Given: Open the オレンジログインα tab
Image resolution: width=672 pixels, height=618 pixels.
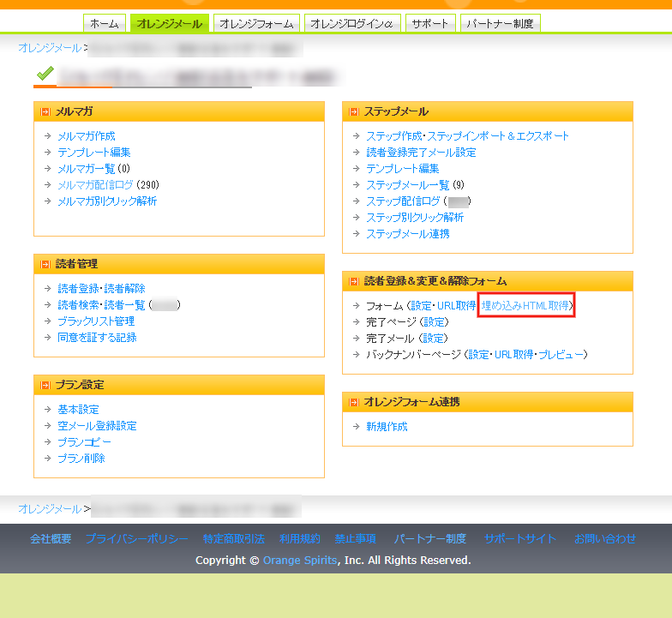Looking at the screenshot, I should tap(352, 23).
